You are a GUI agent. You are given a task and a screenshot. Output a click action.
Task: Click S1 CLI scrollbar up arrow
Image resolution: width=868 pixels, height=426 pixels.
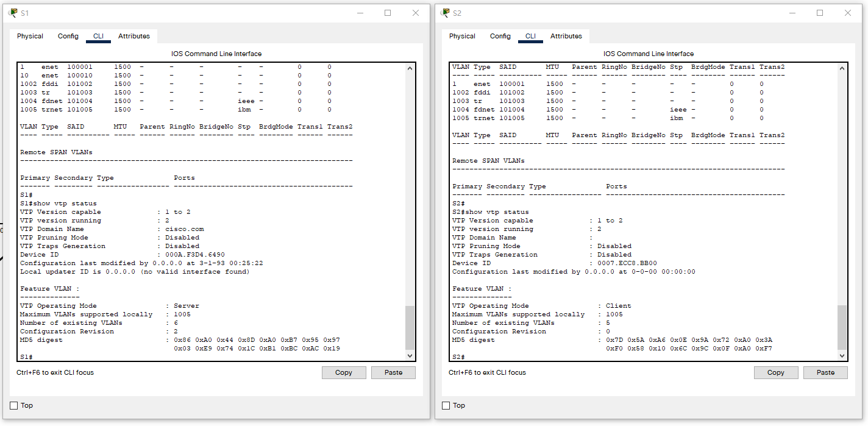tap(410, 68)
